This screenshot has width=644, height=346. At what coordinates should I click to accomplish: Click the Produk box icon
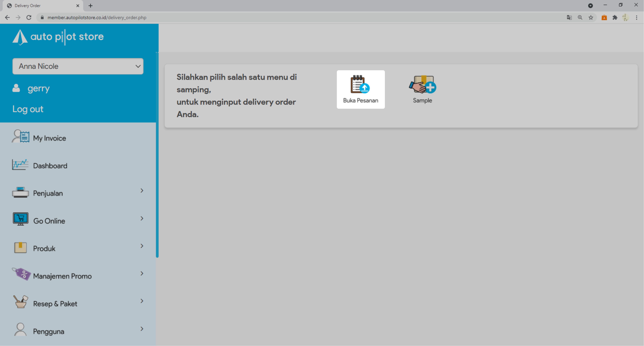click(20, 247)
